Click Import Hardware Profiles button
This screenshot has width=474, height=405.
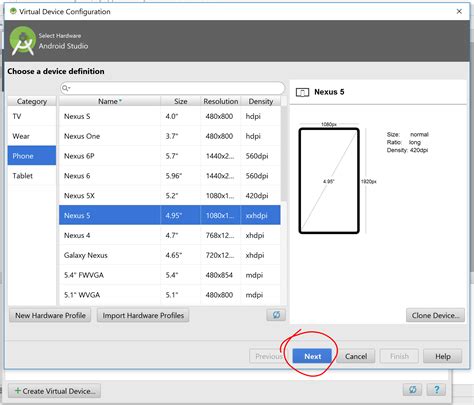[x=143, y=315]
